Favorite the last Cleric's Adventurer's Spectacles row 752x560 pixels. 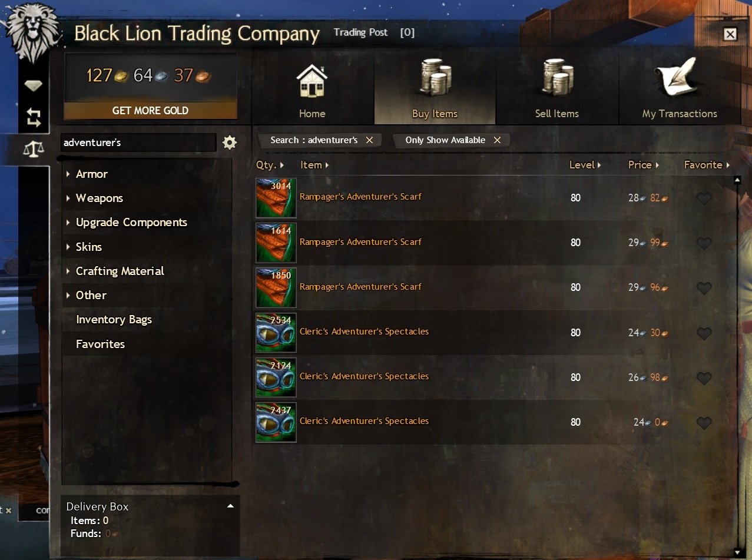[x=704, y=423]
